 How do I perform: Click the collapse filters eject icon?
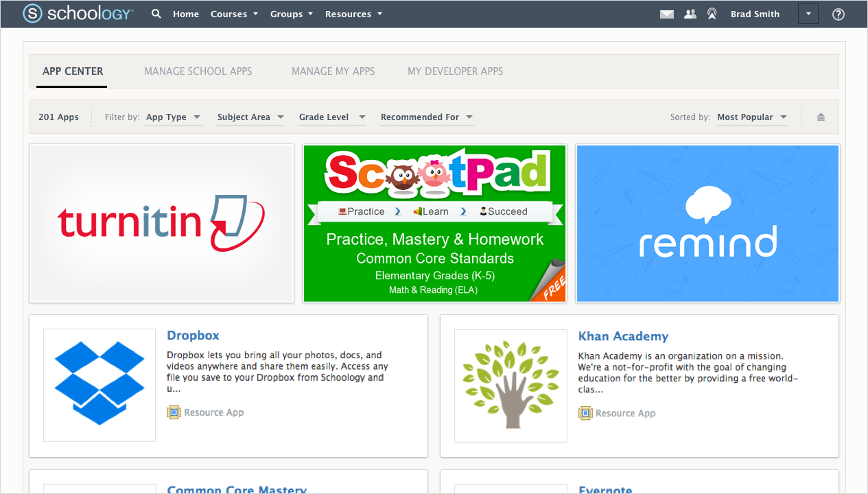click(x=821, y=117)
